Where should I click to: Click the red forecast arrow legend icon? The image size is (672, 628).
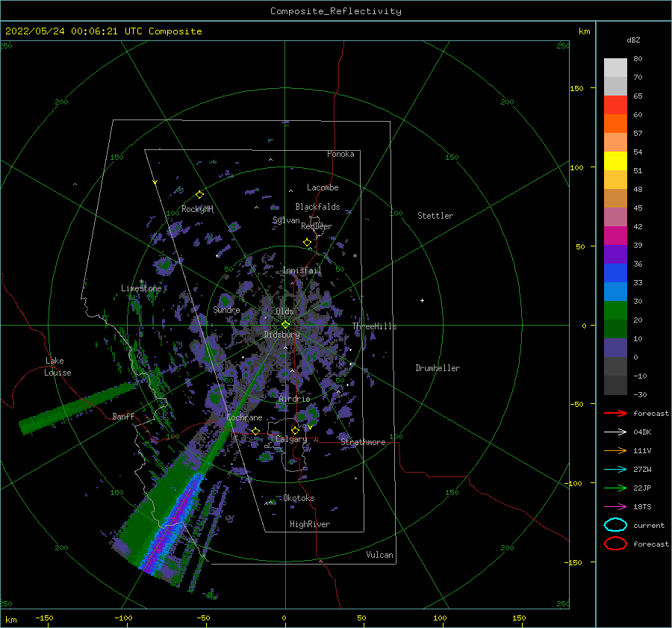(615, 413)
